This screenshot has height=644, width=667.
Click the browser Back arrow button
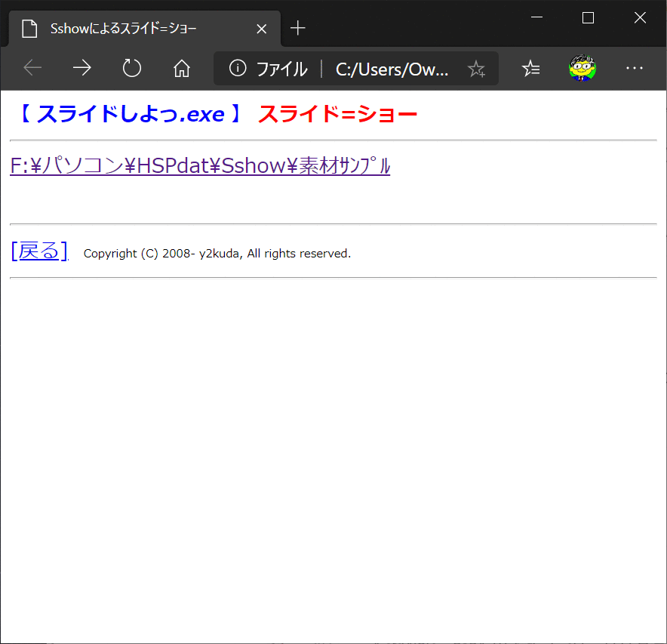tap(32, 69)
